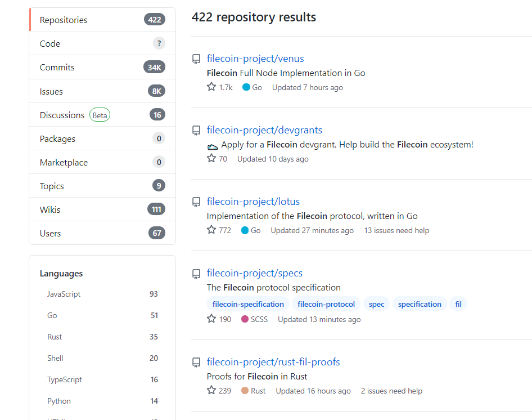Viewport: 532px width, 420px height.
Task: Filter results by Rust language
Action: tap(102, 337)
